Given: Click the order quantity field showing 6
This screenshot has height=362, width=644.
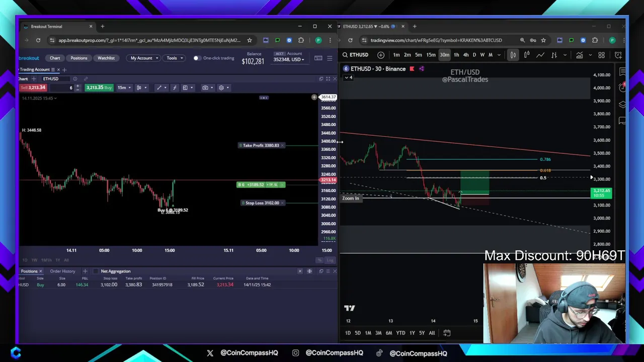Looking at the screenshot, I should (x=61, y=88).
